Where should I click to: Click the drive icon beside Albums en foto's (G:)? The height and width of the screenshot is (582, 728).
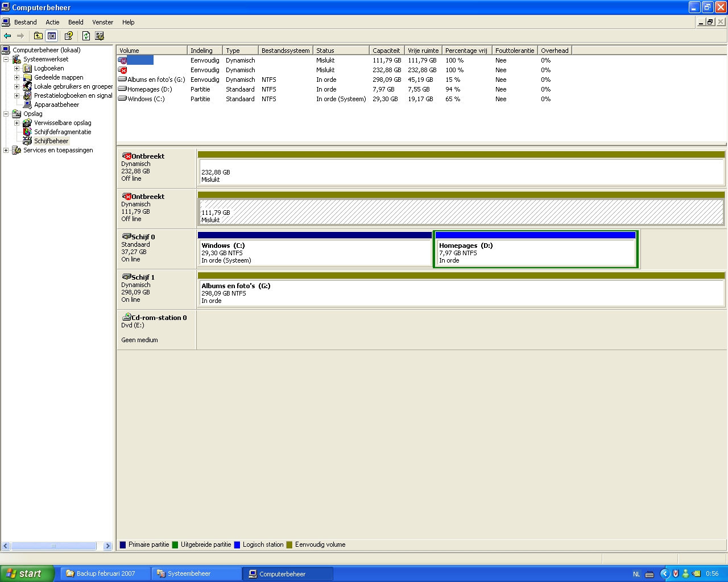122,80
